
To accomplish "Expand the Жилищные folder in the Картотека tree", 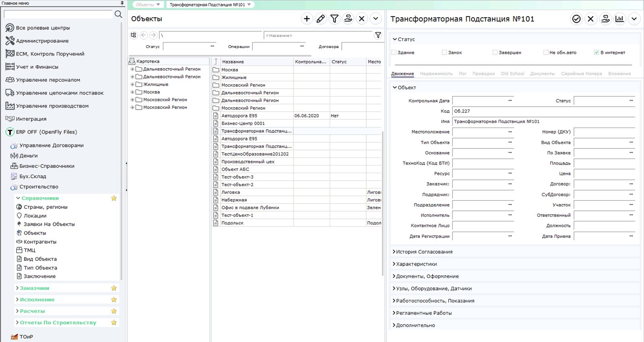I will tap(132, 84).
